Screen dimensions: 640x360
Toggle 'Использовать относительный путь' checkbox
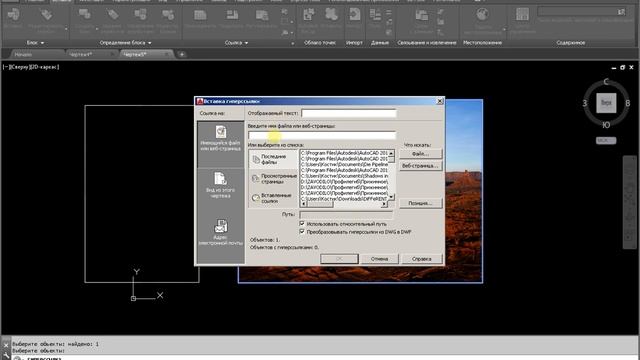pyautogui.click(x=302, y=224)
